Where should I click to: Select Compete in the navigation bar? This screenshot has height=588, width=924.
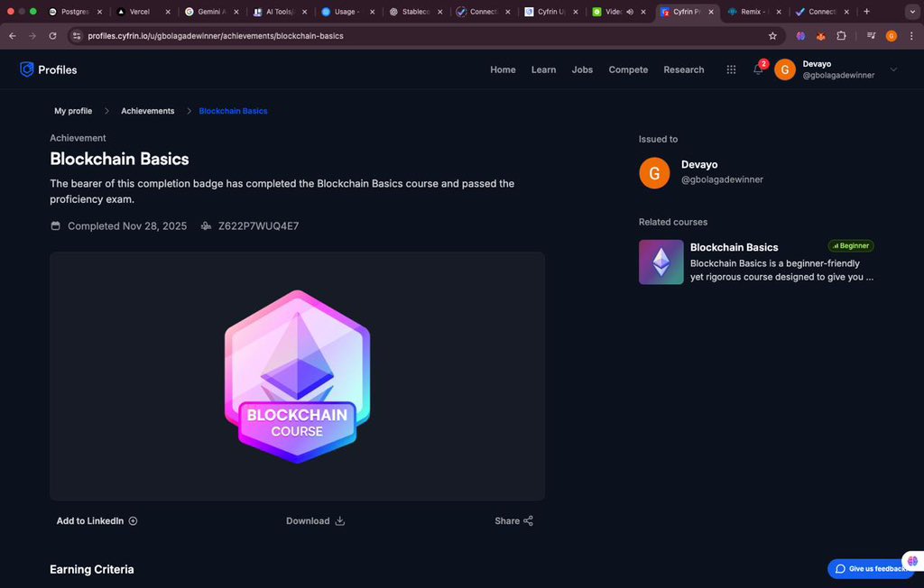tap(628, 69)
